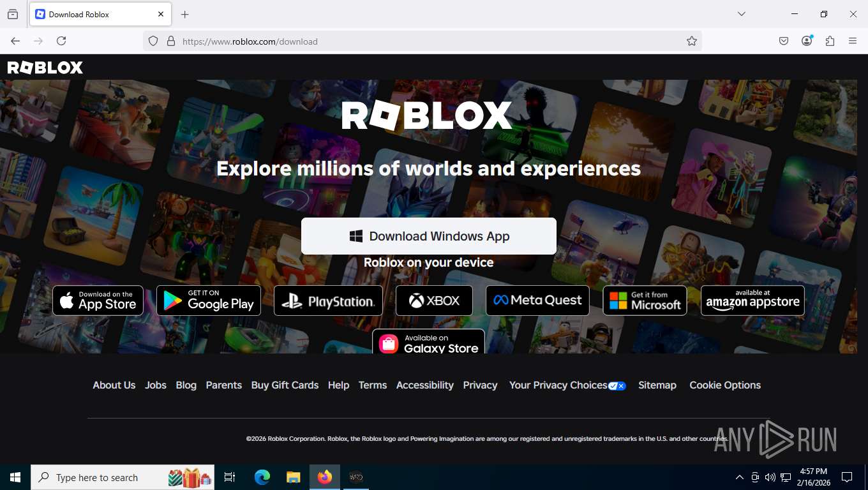Click Download Windows App button
Image resolution: width=868 pixels, height=490 pixels.
pos(429,236)
